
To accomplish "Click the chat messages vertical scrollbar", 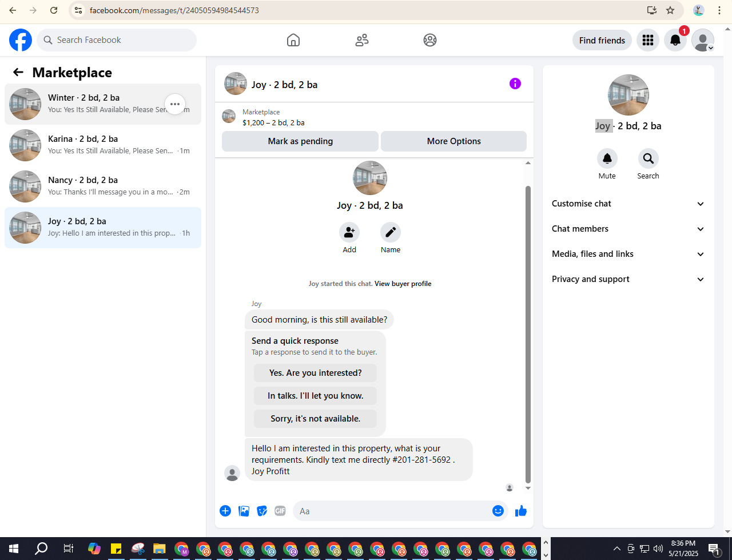I will click(x=528, y=335).
